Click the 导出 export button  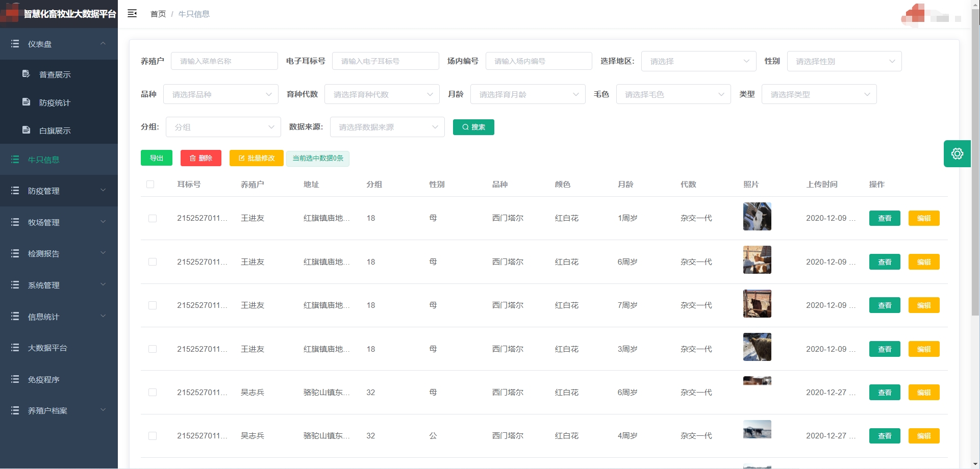click(157, 158)
